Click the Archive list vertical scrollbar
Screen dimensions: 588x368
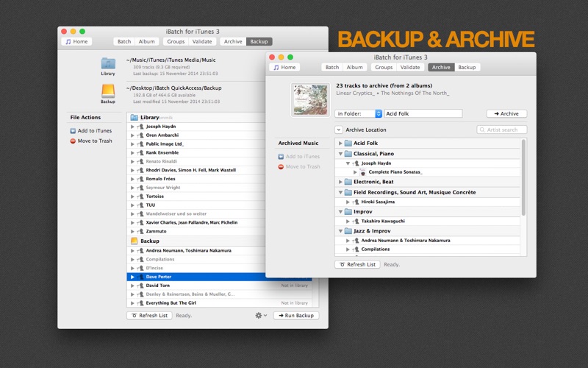(x=523, y=177)
